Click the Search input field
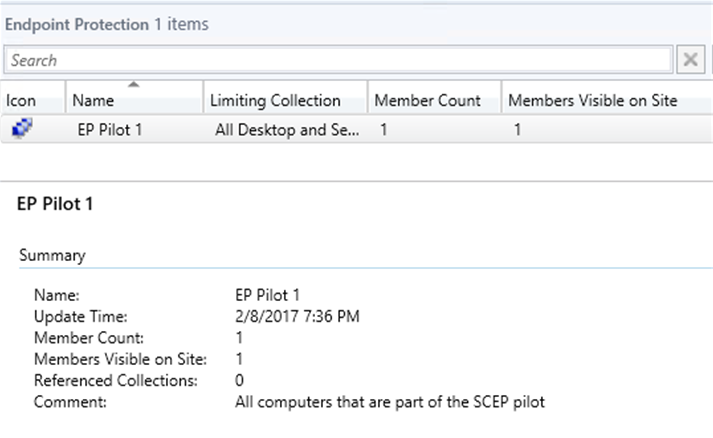 click(338, 60)
